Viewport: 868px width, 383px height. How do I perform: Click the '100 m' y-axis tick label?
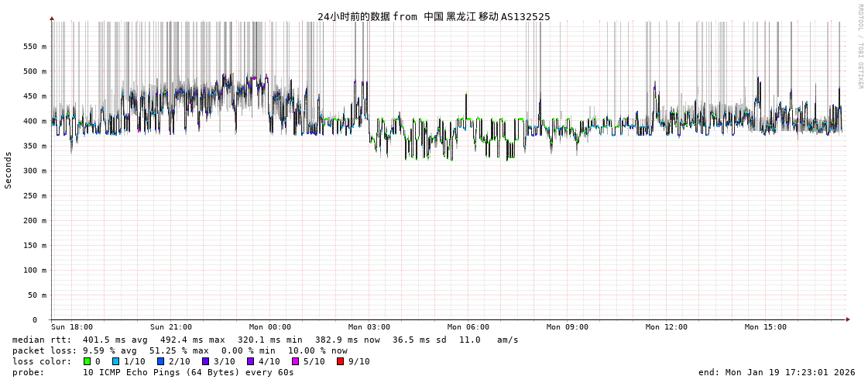tap(36, 270)
